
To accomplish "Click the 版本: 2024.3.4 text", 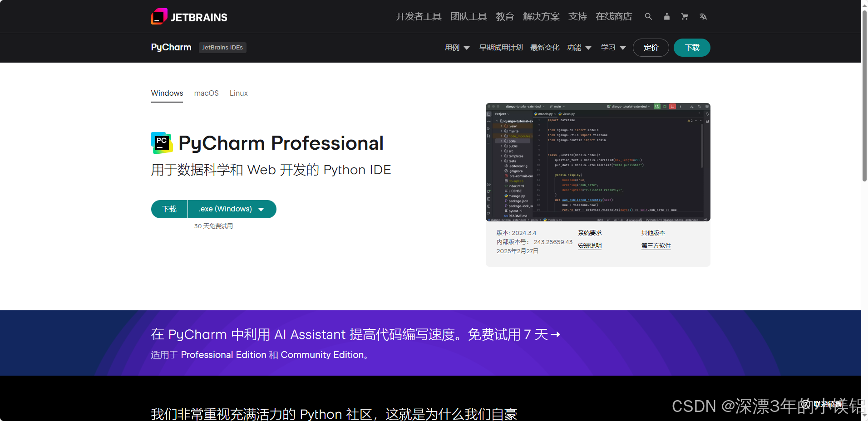I will coord(516,233).
